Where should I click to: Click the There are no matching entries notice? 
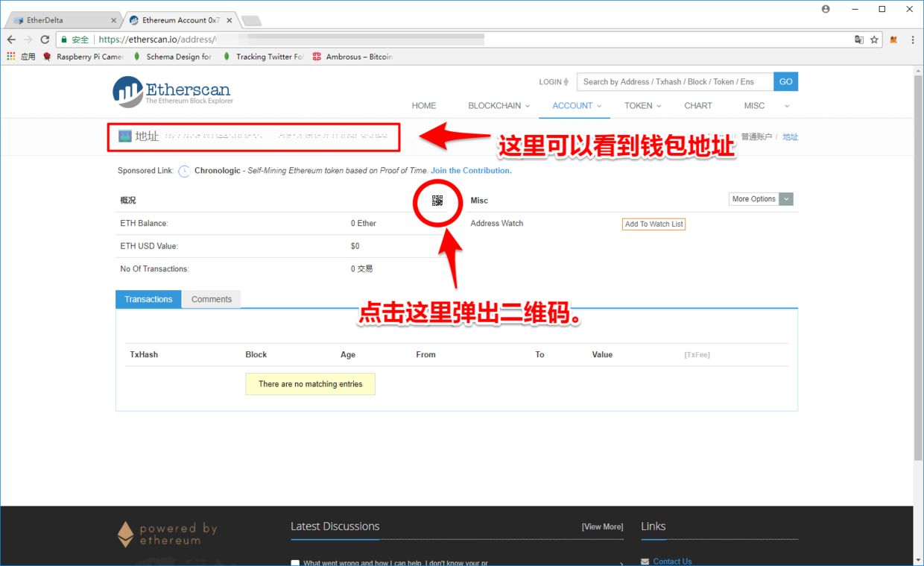tap(311, 384)
